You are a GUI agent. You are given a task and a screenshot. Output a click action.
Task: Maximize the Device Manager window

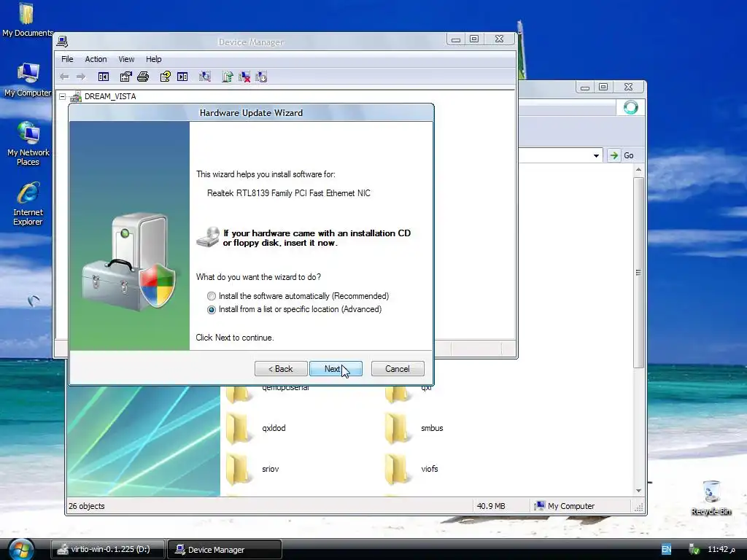474,39
